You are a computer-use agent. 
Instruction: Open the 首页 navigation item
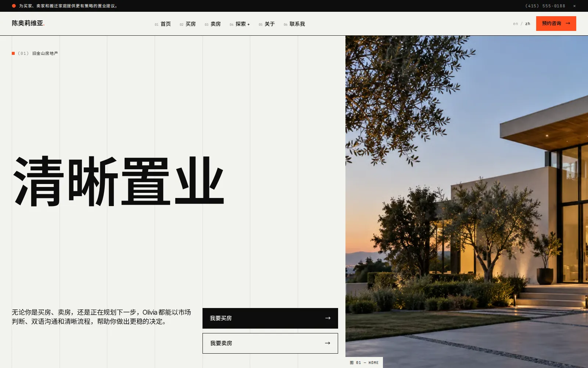point(163,24)
